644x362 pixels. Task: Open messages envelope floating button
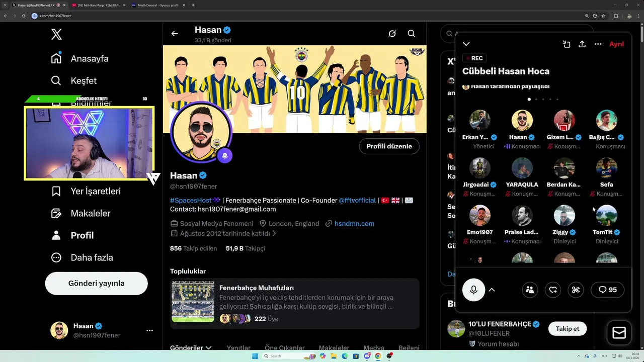click(x=619, y=333)
